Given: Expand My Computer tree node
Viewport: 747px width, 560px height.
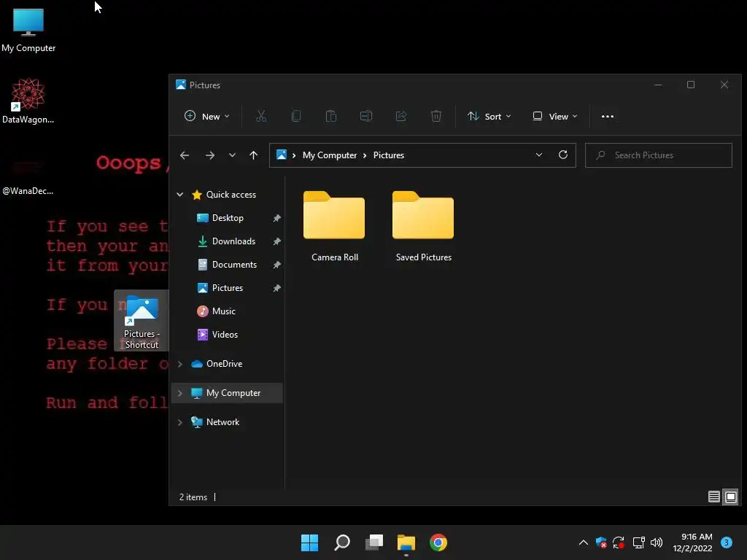Looking at the screenshot, I should [x=180, y=393].
